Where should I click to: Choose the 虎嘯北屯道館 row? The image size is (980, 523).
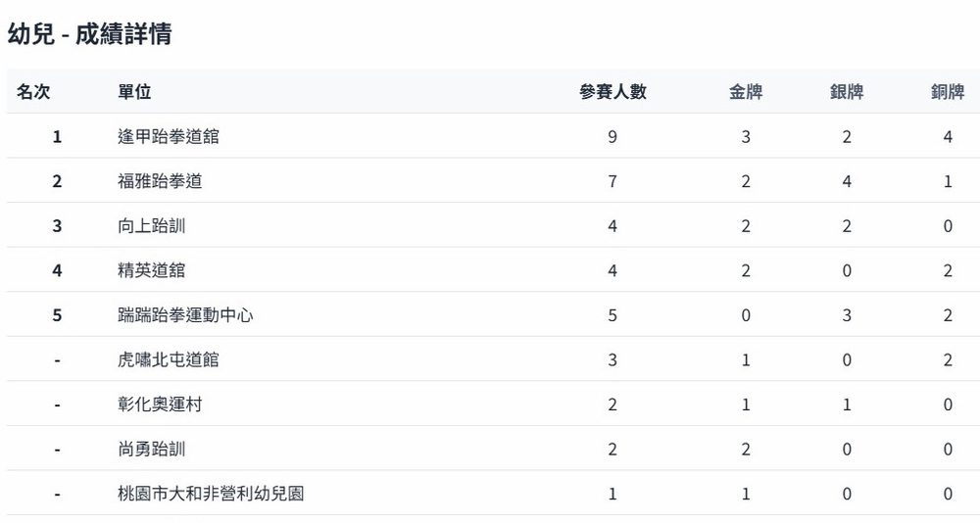tap(169, 359)
